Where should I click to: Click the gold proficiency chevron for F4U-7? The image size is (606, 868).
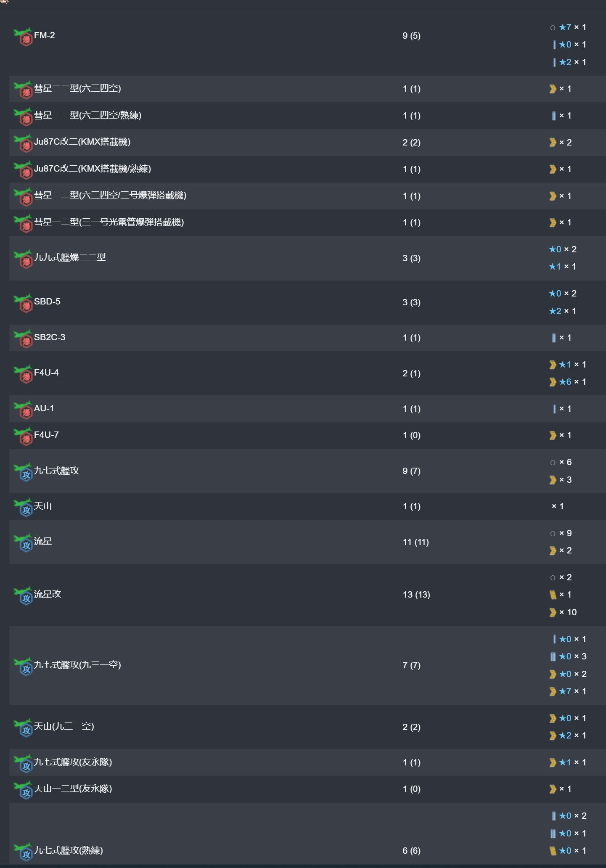pyautogui.click(x=553, y=436)
